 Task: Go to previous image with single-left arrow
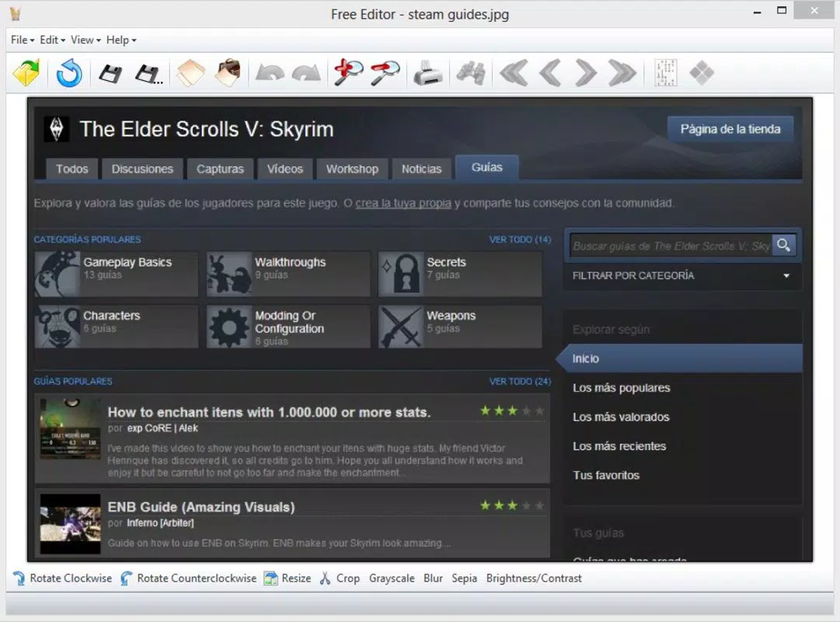[549, 73]
